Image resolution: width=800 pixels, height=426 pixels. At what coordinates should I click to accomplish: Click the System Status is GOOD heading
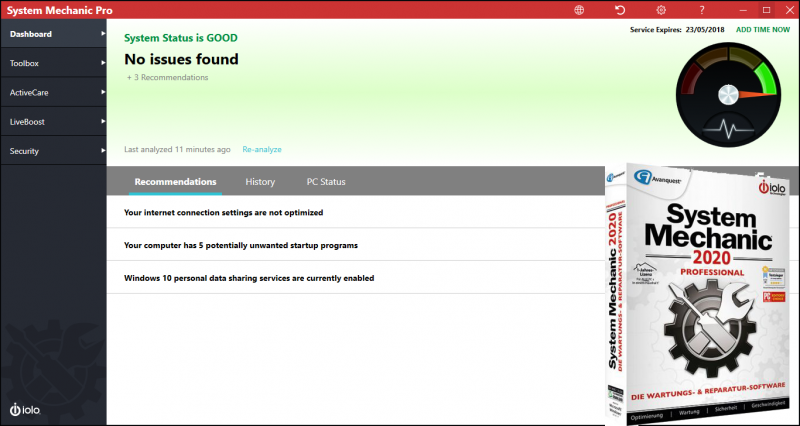181,38
